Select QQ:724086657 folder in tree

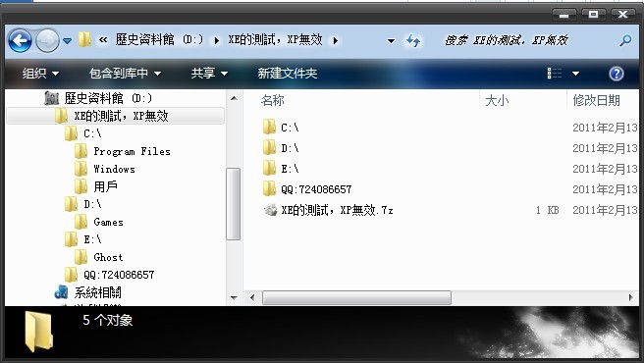click(x=119, y=275)
